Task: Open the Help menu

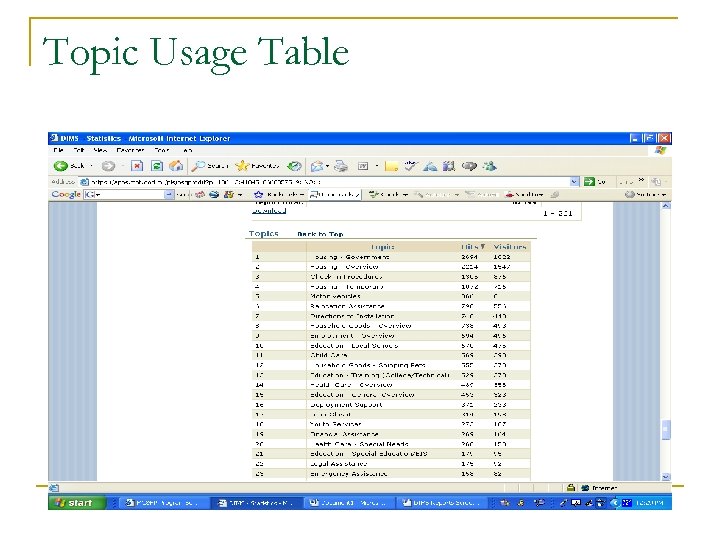Action: tap(188, 150)
